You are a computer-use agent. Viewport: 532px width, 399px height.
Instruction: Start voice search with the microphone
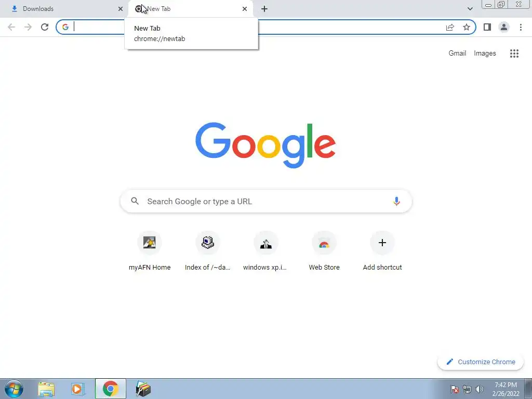point(396,201)
